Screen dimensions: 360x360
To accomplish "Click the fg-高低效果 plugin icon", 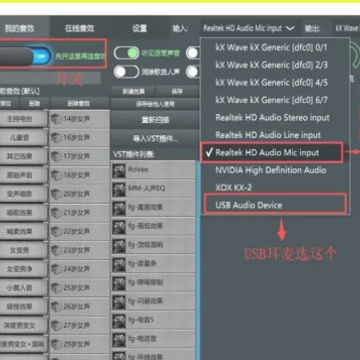I will 119,227.
